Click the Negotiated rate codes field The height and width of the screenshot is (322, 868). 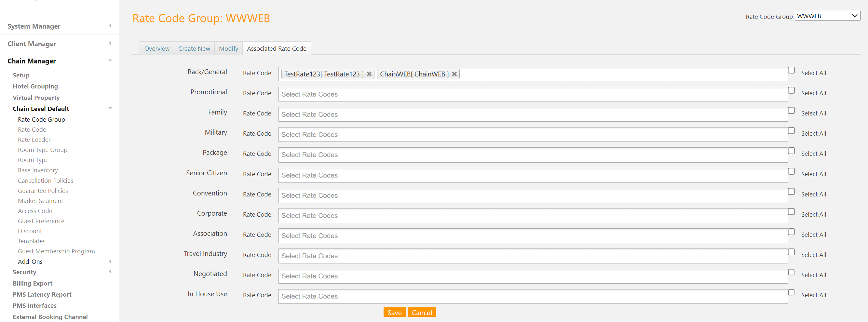533,276
